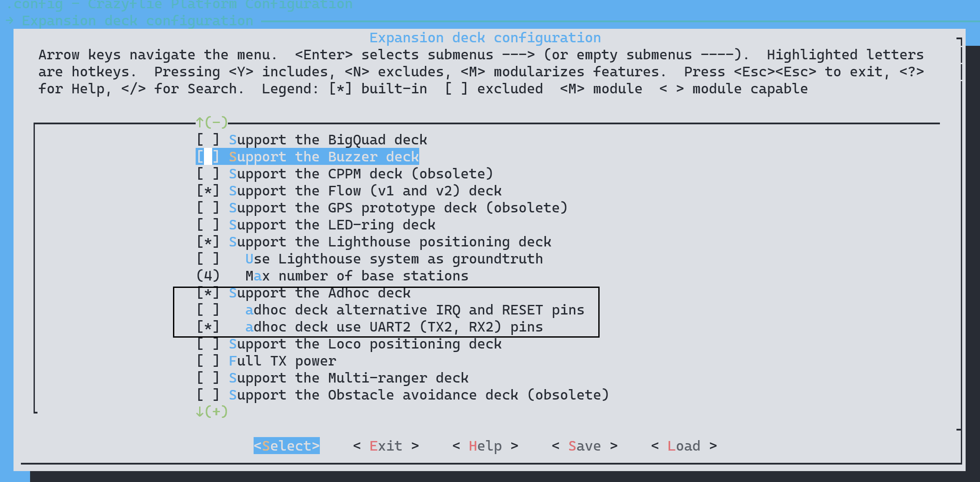Toggle Support the BigQuad deck checkbox
This screenshot has height=482, width=980.
(x=312, y=140)
